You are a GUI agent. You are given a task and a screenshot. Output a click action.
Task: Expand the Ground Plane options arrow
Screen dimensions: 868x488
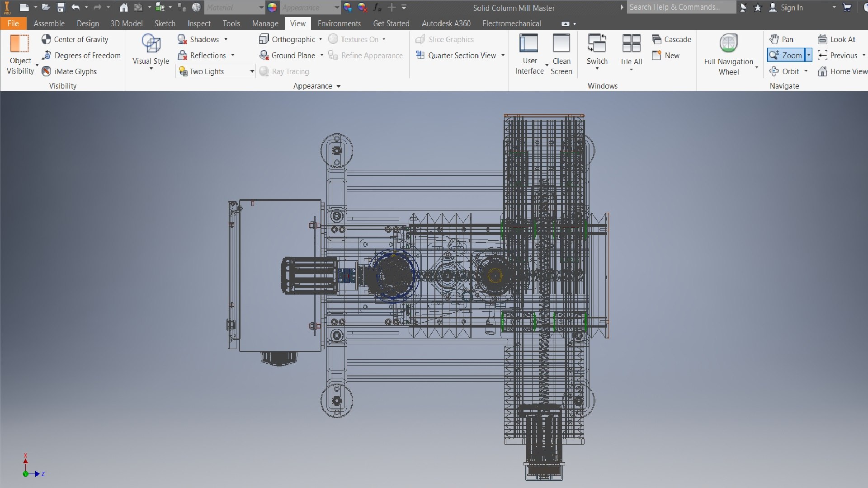(x=322, y=56)
